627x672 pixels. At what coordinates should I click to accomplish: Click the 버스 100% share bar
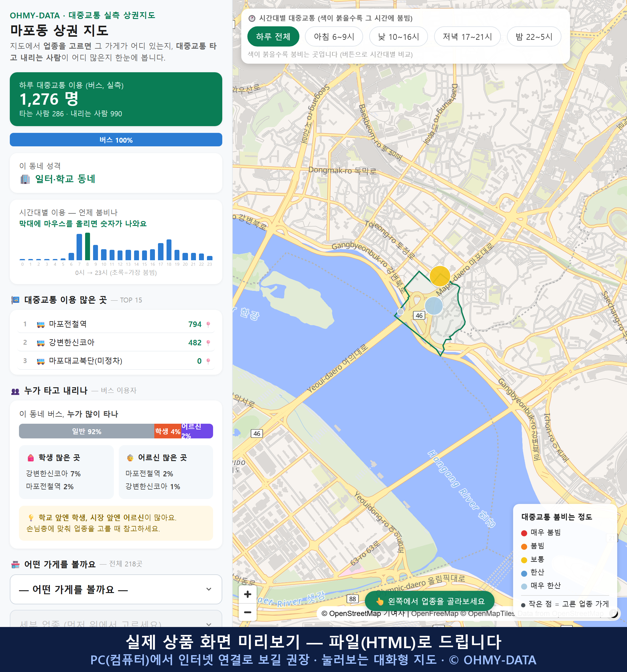116,140
